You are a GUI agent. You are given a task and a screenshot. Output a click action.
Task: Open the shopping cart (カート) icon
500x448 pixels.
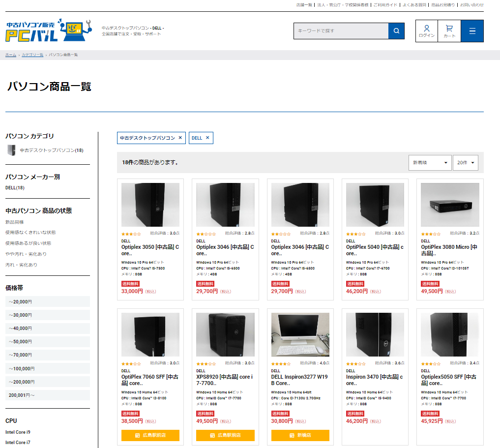coord(449,31)
